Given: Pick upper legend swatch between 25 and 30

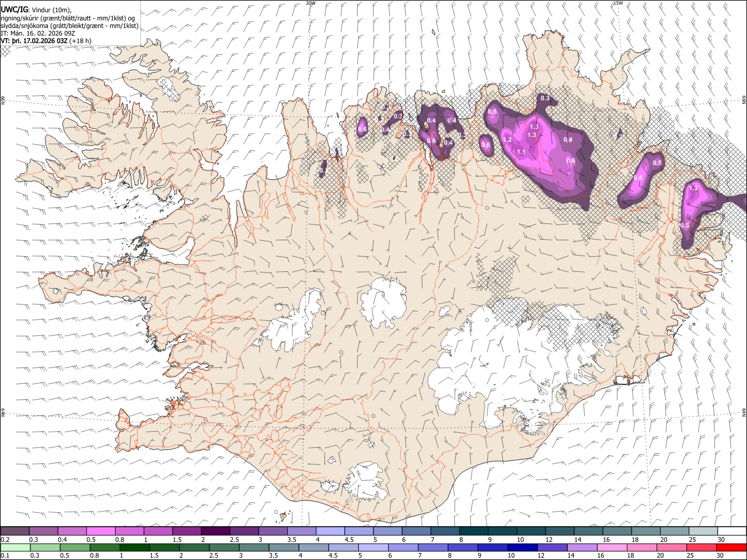Looking at the screenshot, I should click(702, 531).
